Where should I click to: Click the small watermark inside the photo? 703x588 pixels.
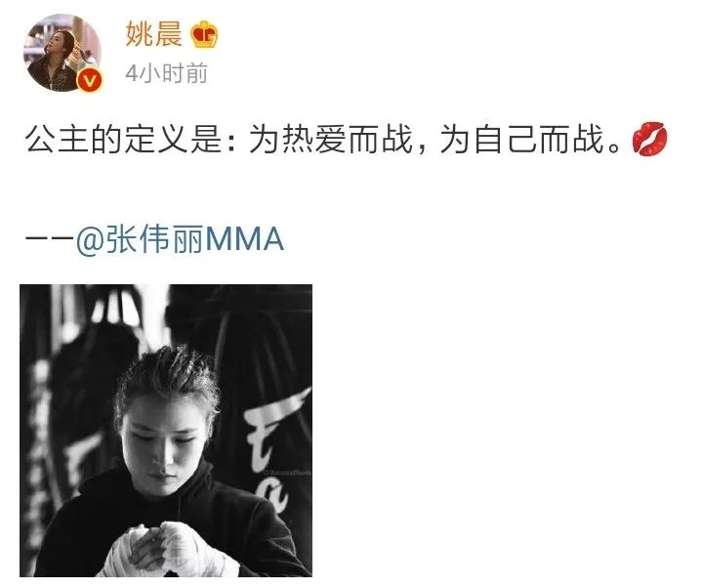[x=287, y=473]
